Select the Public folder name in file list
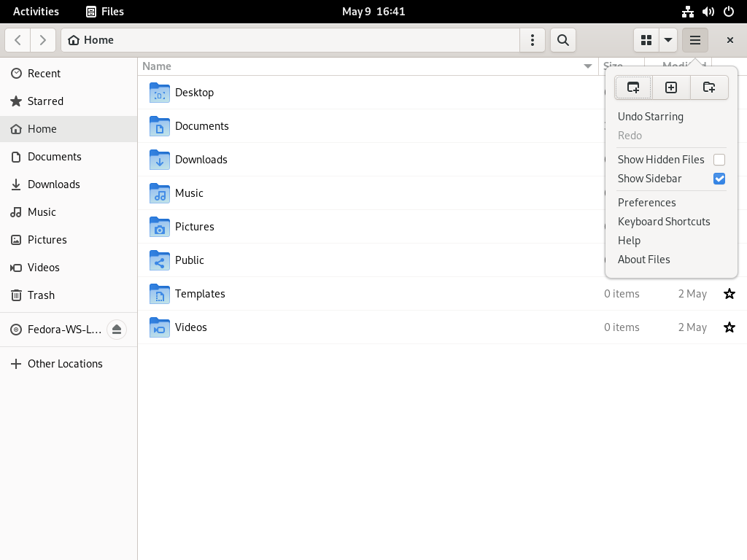This screenshot has height=560, width=747. point(190,260)
